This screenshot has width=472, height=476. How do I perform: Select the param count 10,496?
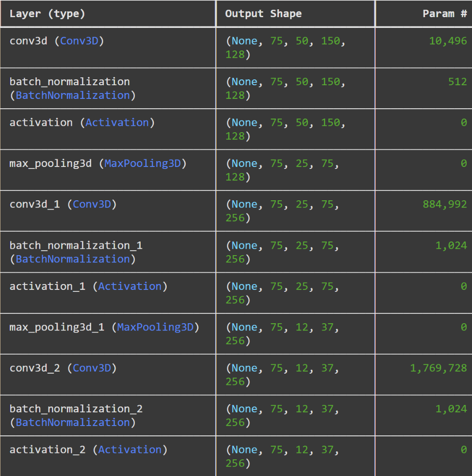tap(448, 41)
